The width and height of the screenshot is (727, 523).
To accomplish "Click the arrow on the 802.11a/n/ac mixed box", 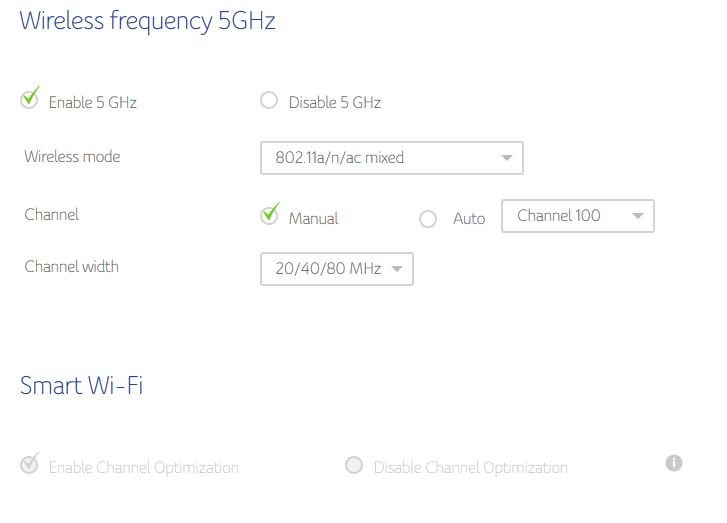I will point(506,158).
